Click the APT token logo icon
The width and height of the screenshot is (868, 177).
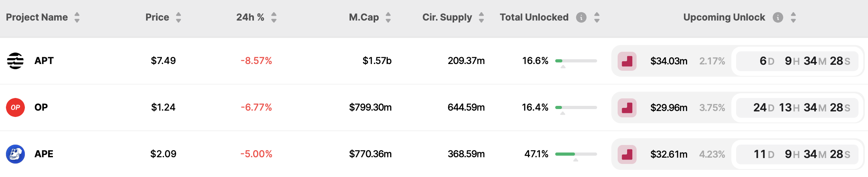[15, 61]
